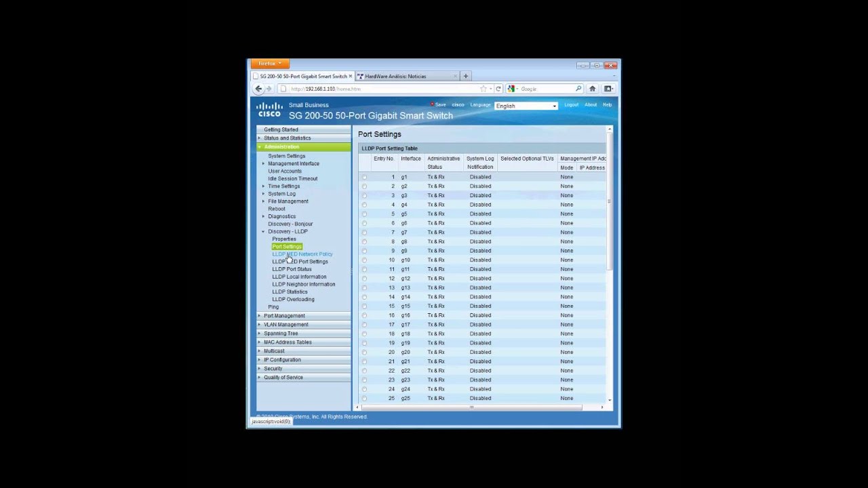Open the bookmarks toolbar button
Viewport: 868px width, 488px height.
pyautogui.click(x=608, y=89)
